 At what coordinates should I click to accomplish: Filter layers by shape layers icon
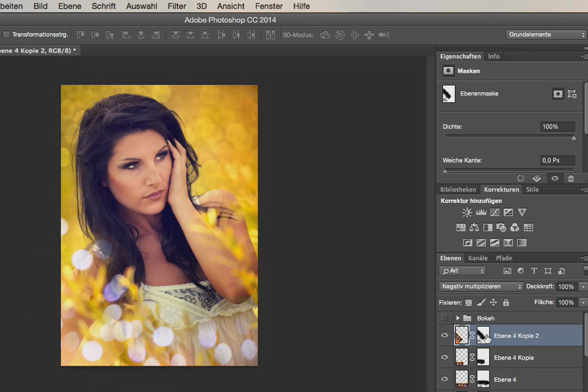(x=548, y=270)
